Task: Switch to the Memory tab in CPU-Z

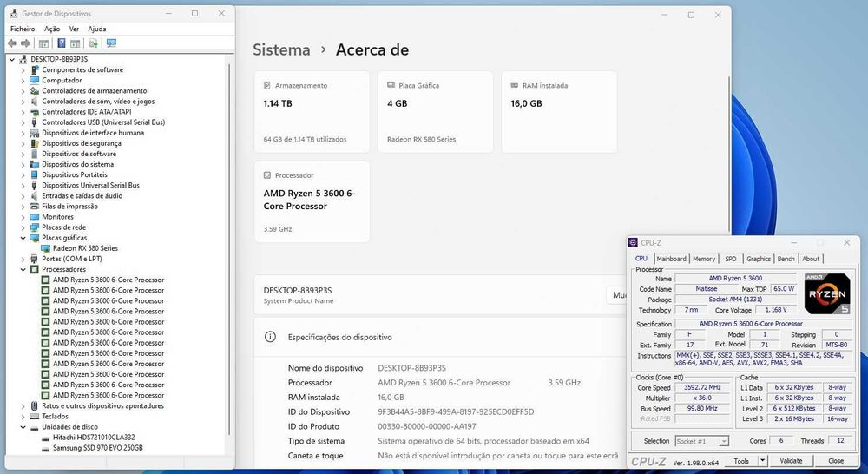Action: pos(704,259)
